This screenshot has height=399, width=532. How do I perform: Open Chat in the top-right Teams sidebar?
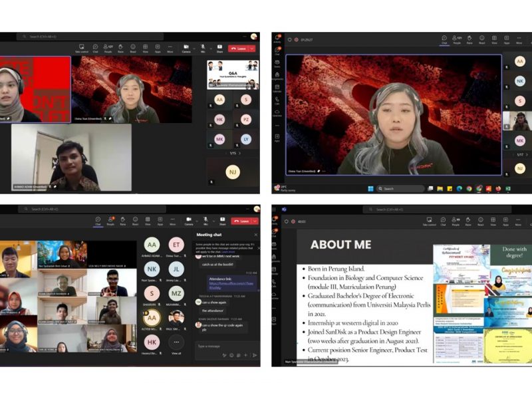pos(277,51)
